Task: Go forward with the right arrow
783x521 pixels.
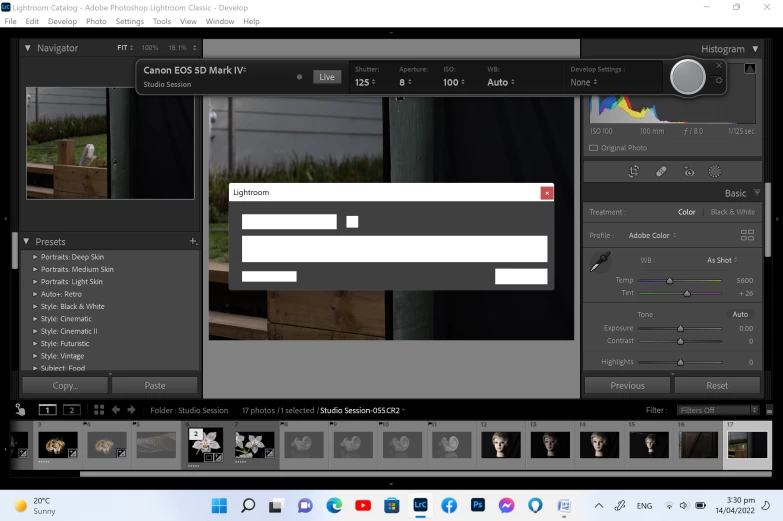Action: coord(131,410)
